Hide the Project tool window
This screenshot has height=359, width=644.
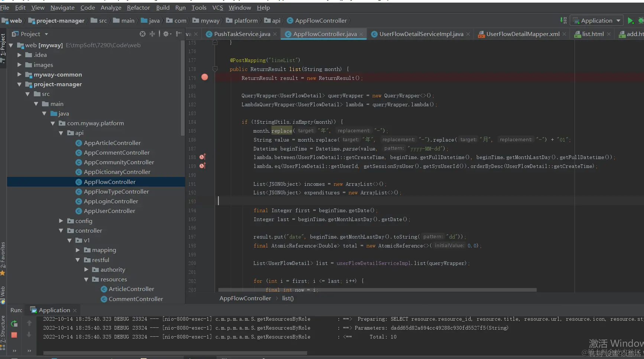[179, 34]
